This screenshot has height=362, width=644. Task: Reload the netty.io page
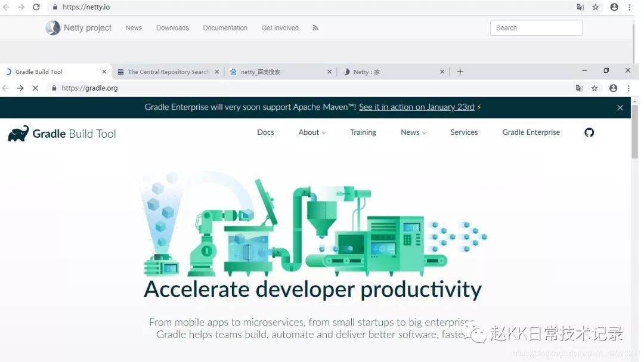click(36, 7)
